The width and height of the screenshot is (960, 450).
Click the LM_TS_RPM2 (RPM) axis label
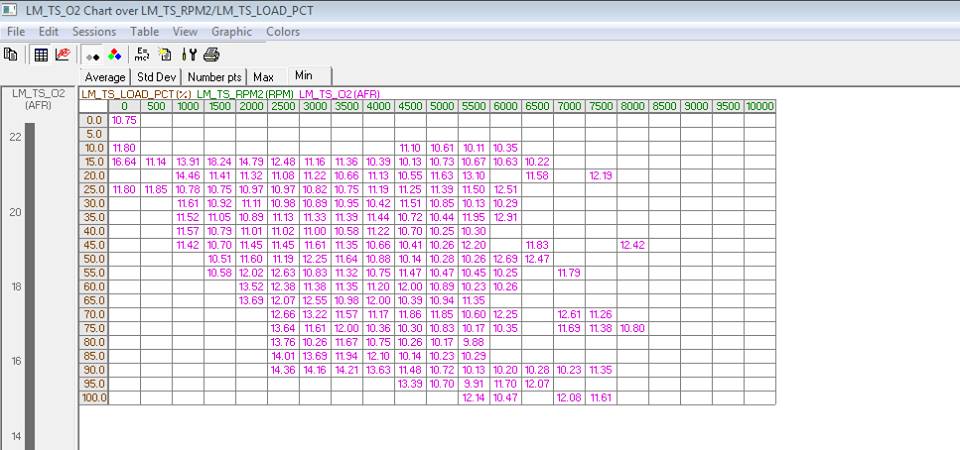pyautogui.click(x=244, y=94)
